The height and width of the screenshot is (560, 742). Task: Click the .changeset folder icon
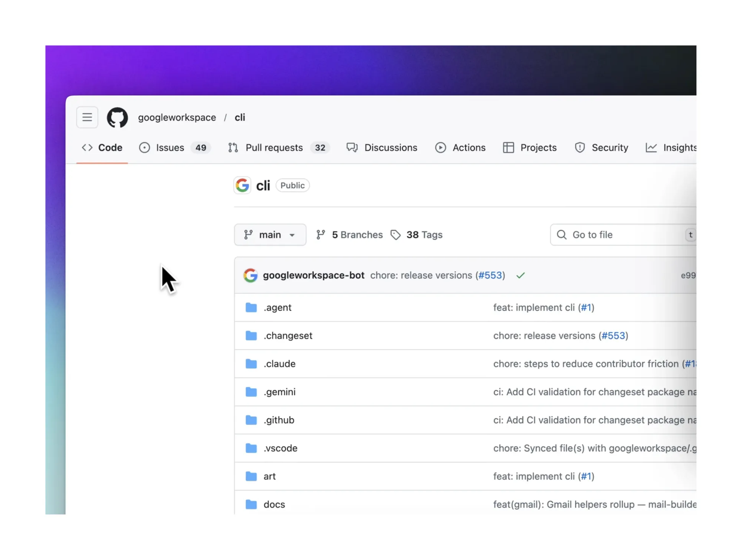click(251, 336)
